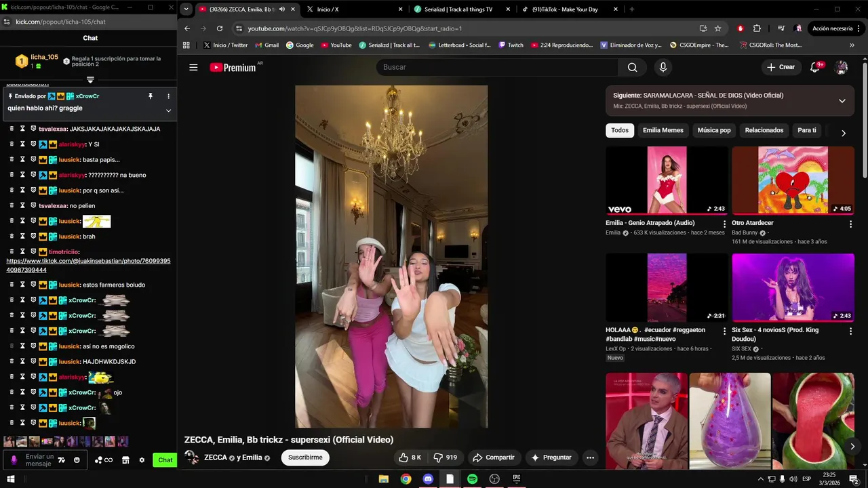Open the Twitch bookmark
The width and height of the screenshot is (868, 488).
(511, 45)
